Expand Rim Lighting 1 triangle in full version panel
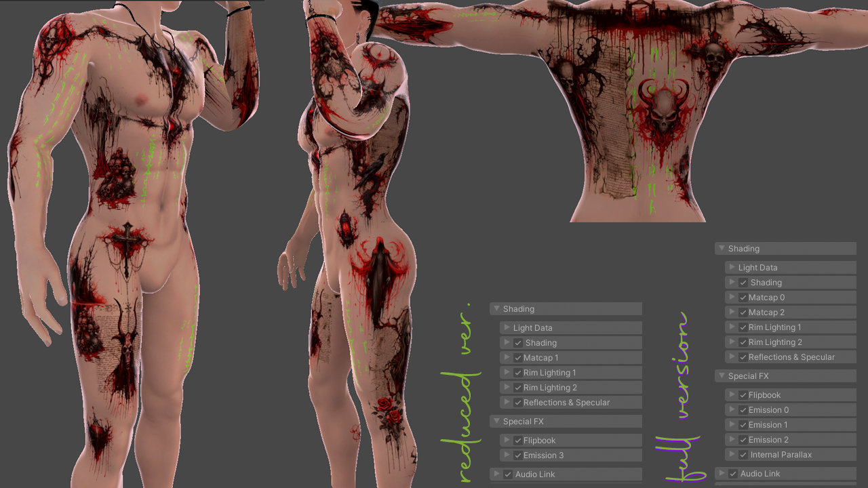The width and height of the screenshot is (868, 488). tap(732, 327)
